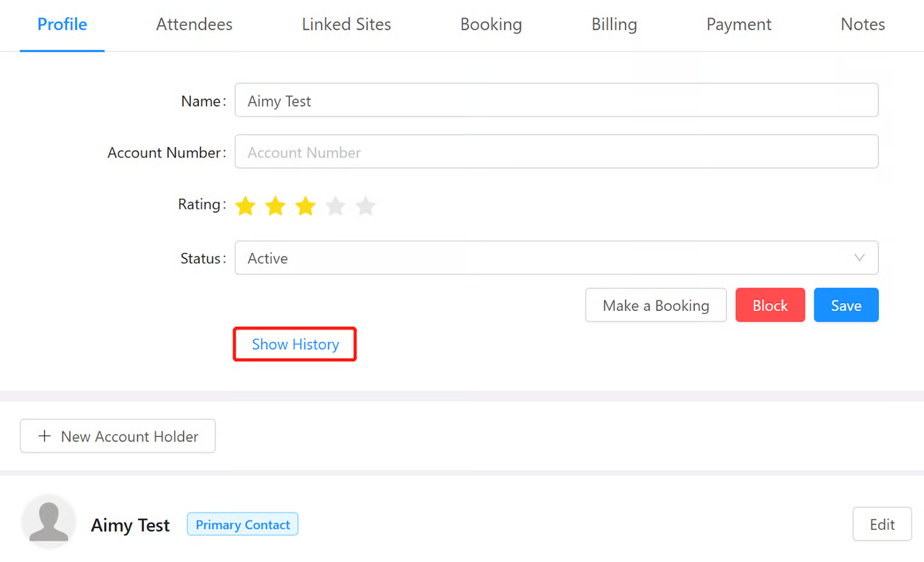
Task: Click the Make a Booking button
Action: click(x=655, y=305)
